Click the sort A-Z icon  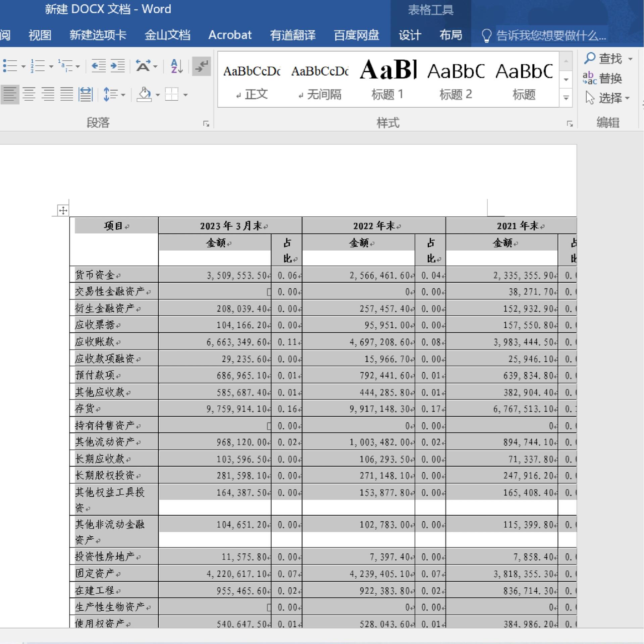176,66
